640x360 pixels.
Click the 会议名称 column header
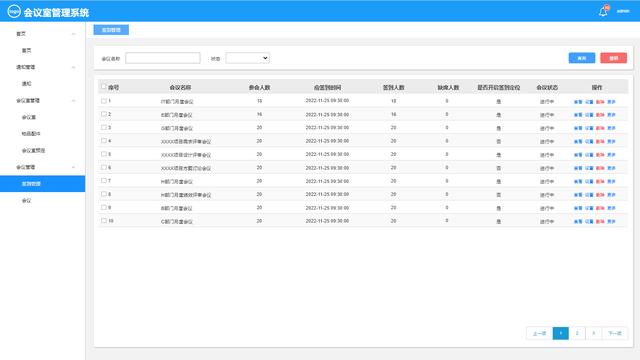point(180,87)
